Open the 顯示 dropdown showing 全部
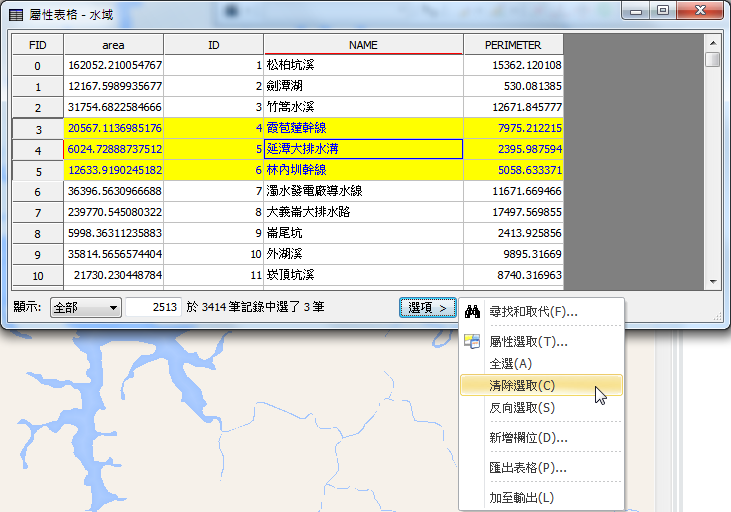Screen dimensions: 731x512 tap(86, 308)
